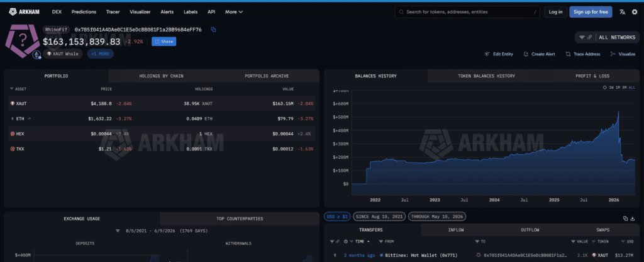This screenshot has height=262, width=644.
Task: Copy the wallet address next to 0x785f…eFF76
Action: tap(213, 30)
